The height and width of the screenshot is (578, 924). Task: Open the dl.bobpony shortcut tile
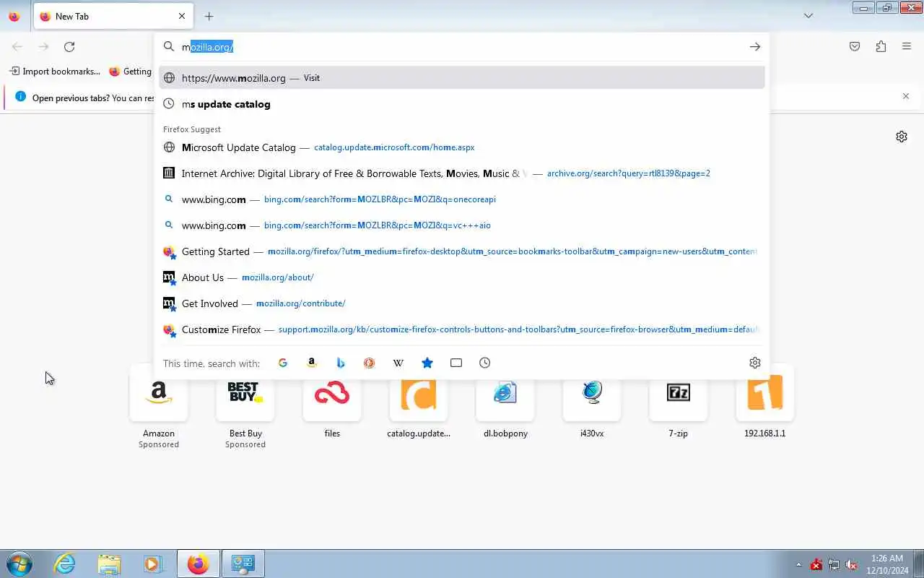point(505,402)
